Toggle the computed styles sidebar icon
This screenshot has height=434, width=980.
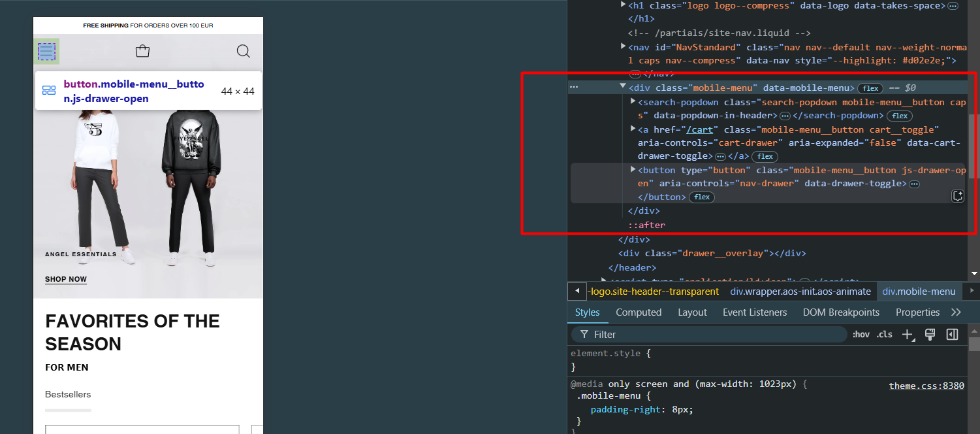(952, 334)
